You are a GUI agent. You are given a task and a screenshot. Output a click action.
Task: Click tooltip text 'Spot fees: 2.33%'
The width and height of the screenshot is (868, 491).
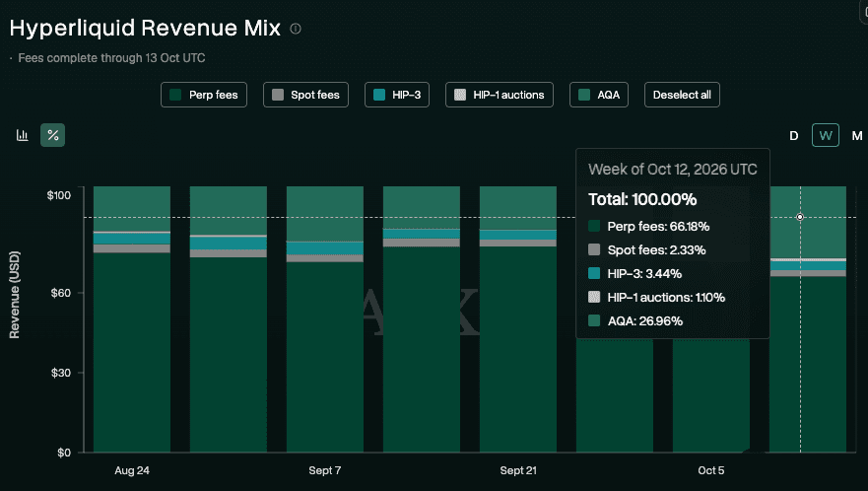656,249
